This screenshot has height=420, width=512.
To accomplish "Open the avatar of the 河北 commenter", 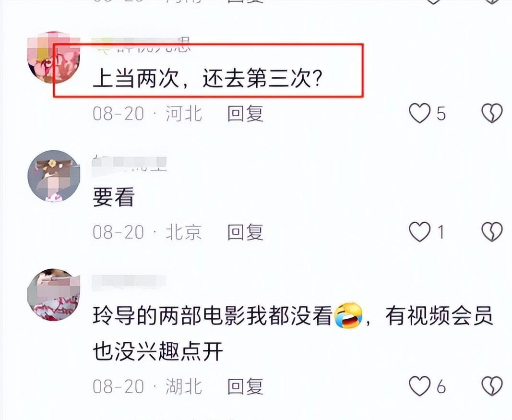I will [x=54, y=58].
